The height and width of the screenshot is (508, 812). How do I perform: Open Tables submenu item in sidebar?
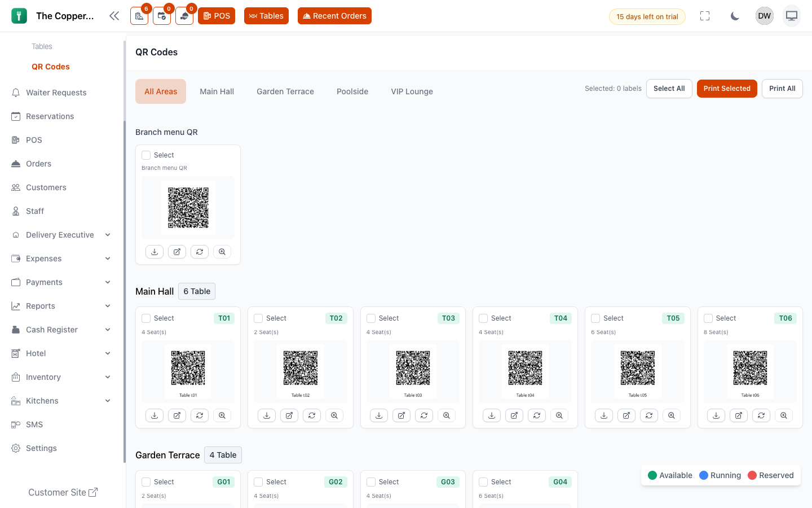[42, 46]
